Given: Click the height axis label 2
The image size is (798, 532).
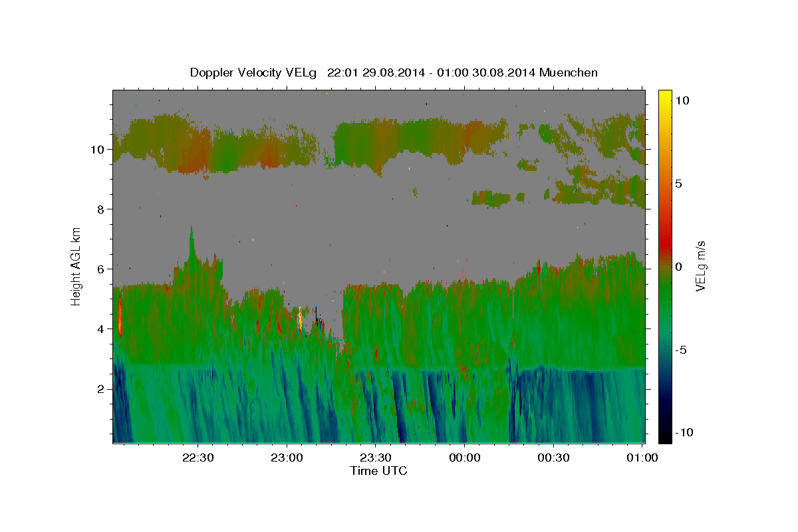Looking at the screenshot, I should [x=101, y=389].
